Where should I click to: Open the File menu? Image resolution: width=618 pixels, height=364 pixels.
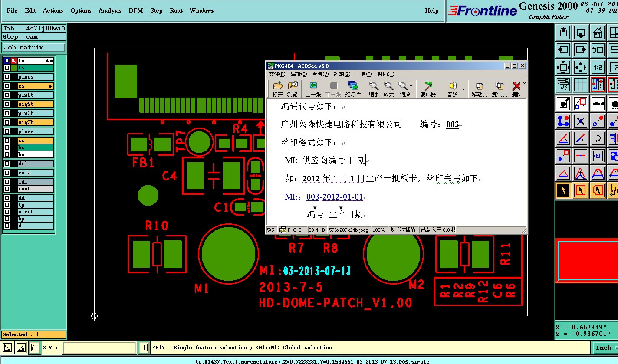[12, 10]
